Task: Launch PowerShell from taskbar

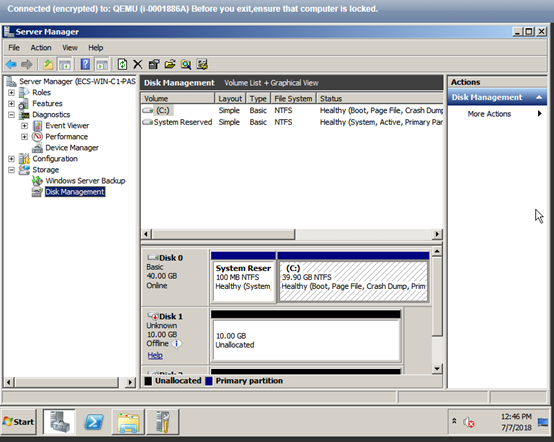Action: click(94, 421)
